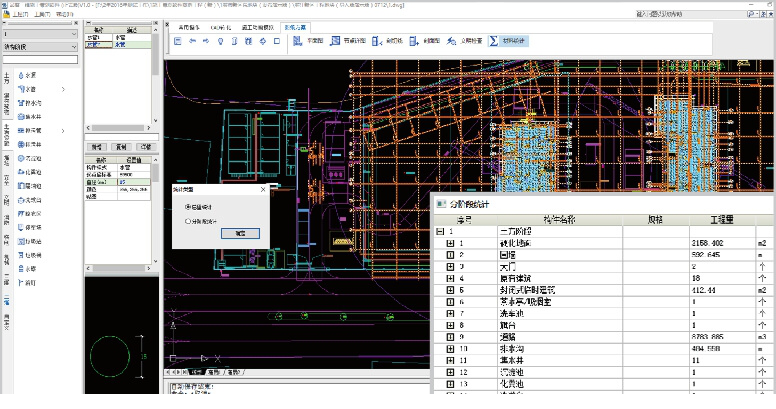Click the 复制 button
This screenshot has height=409, width=776.
(x=121, y=147)
